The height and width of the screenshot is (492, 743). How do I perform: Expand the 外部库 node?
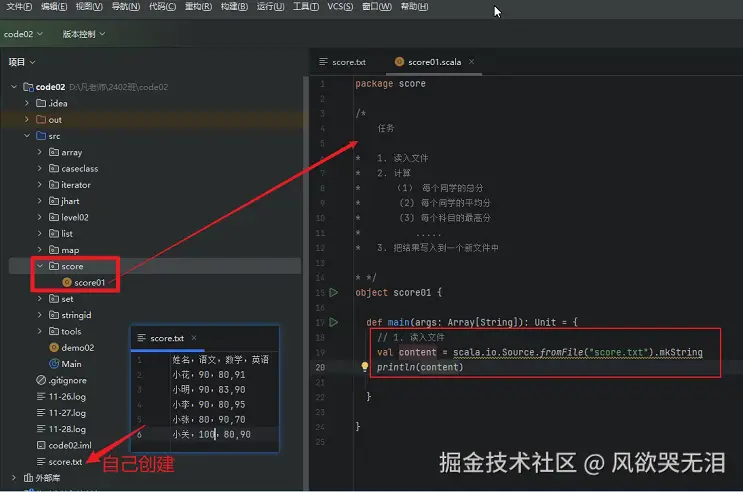click(x=14, y=478)
